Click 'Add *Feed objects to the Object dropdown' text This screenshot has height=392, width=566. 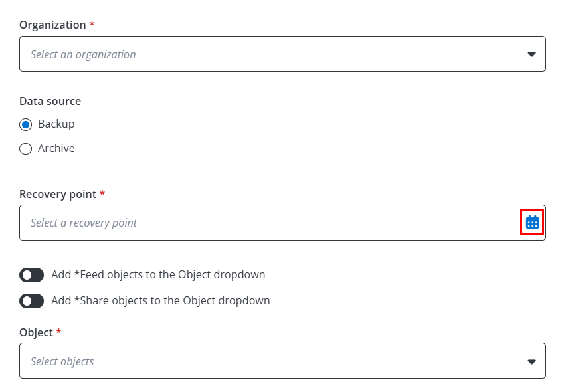(x=158, y=275)
